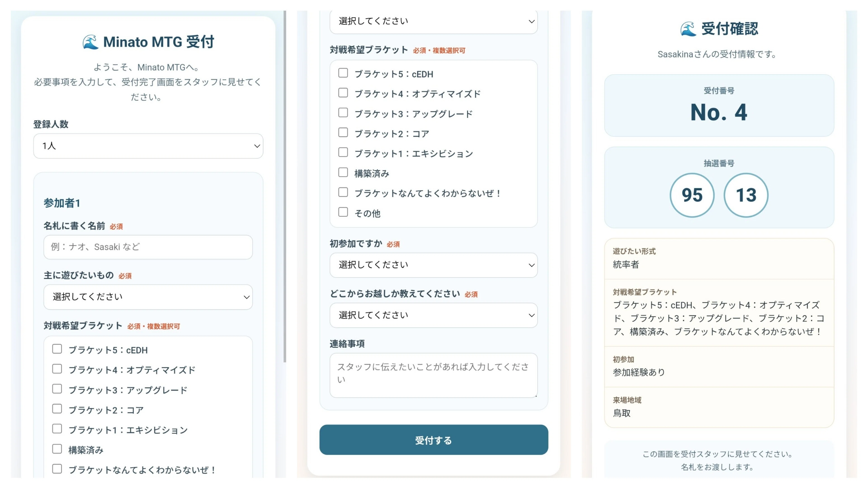
Task: Click the wave icon beside Minato MTG 受付
Action: (x=91, y=42)
